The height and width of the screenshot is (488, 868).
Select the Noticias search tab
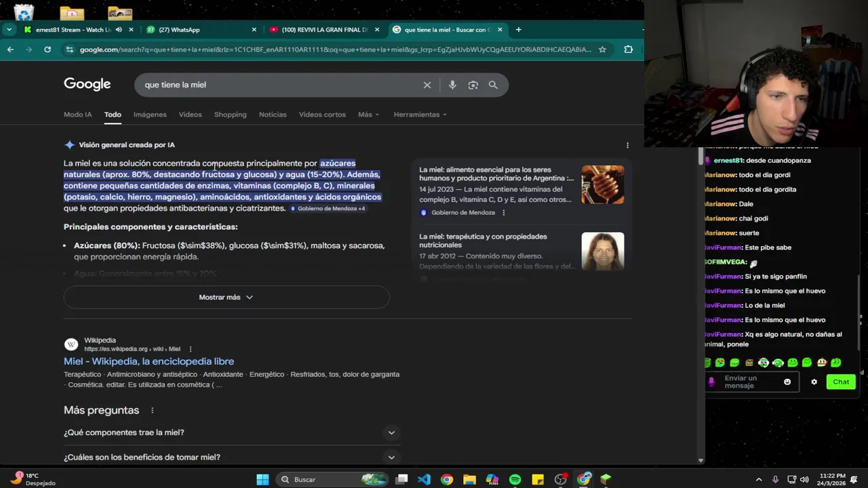pyautogui.click(x=273, y=115)
